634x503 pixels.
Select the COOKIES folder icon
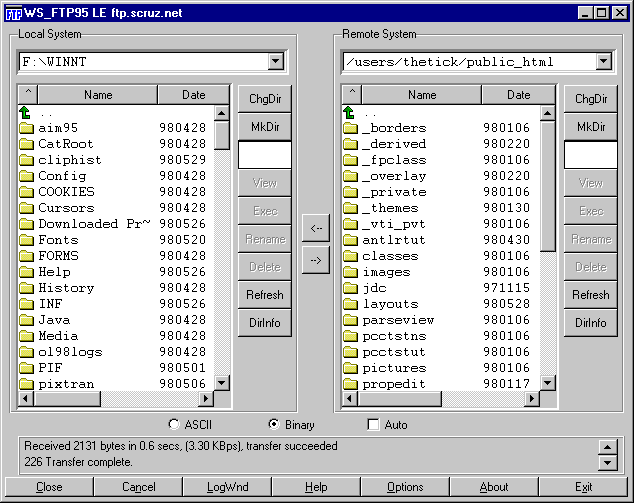click(x=26, y=192)
